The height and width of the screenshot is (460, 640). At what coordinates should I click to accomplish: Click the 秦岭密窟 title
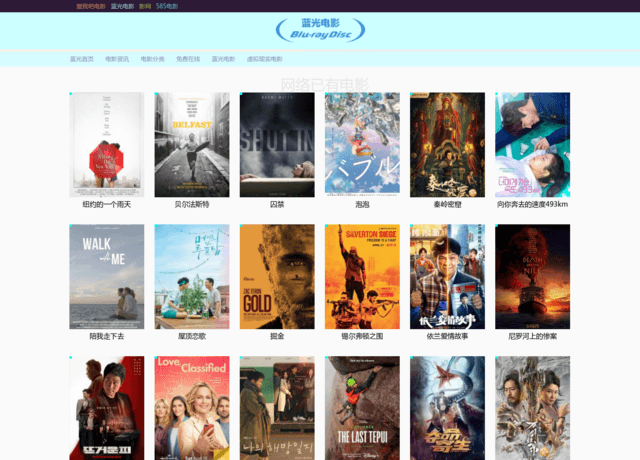click(447, 204)
